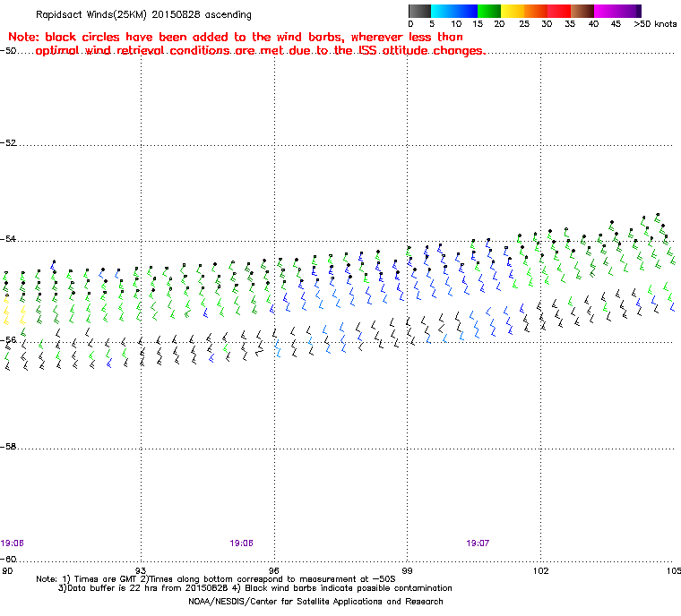Click the '35' color scale label
Screen dimensions: 681x616
tap(570, 24)
